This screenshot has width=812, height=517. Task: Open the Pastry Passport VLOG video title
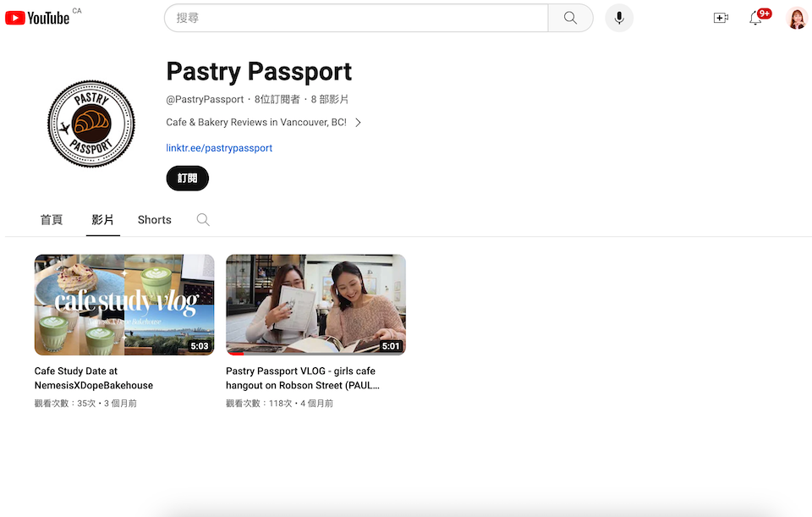301,378
